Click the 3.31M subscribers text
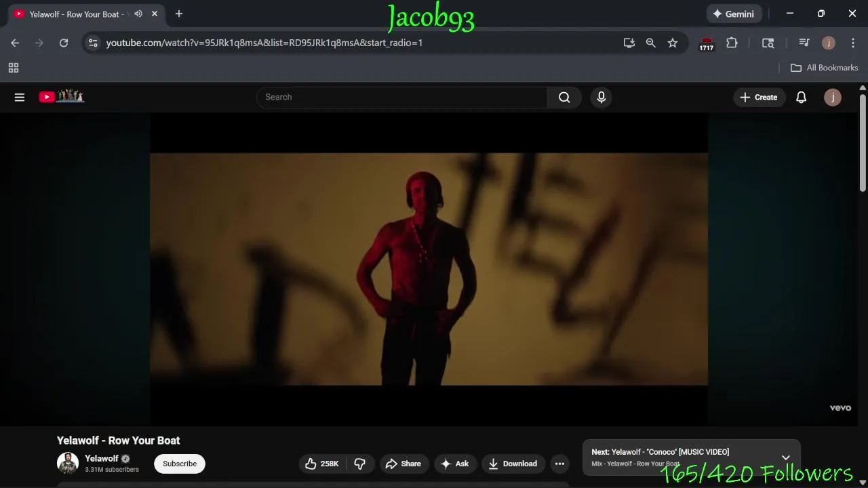This screenshot has height=488, width=868. 112,470
